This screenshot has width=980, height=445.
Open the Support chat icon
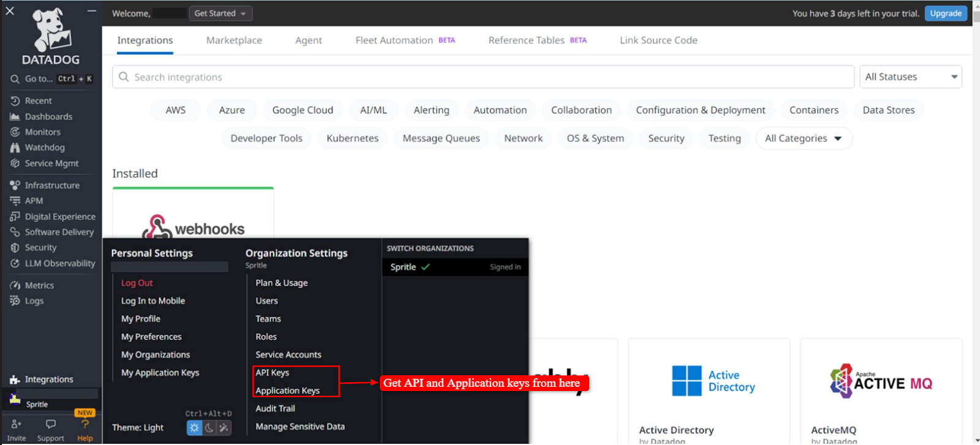click(51, 424)
